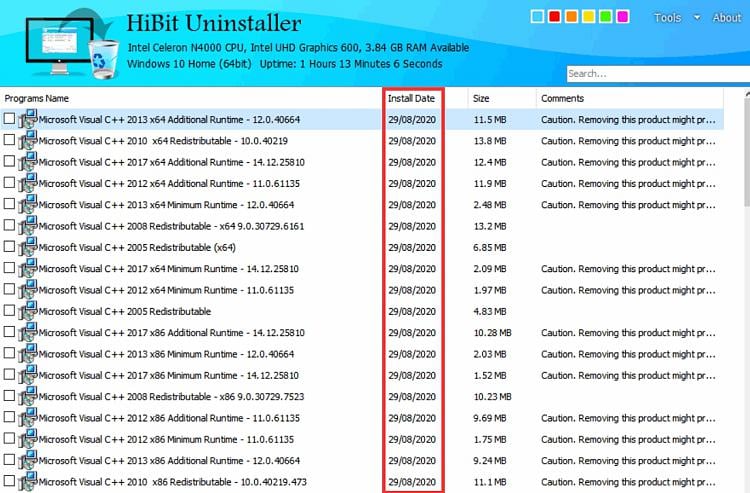Tick checkbox for Visual C++ 2012 x86 Minimum Runtime
Viewport: 750px width, 493px height.
pos(9,438)
